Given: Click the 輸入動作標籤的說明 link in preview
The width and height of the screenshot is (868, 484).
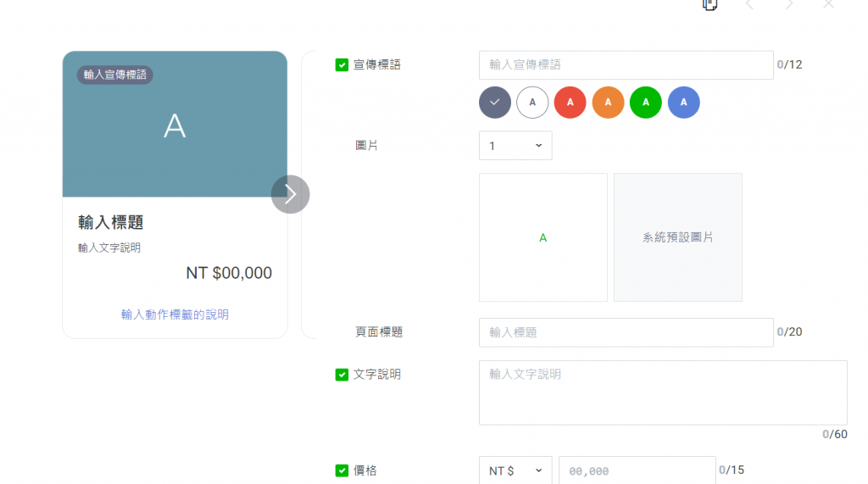Looking at the screenshot, I should tap(175, 314).
